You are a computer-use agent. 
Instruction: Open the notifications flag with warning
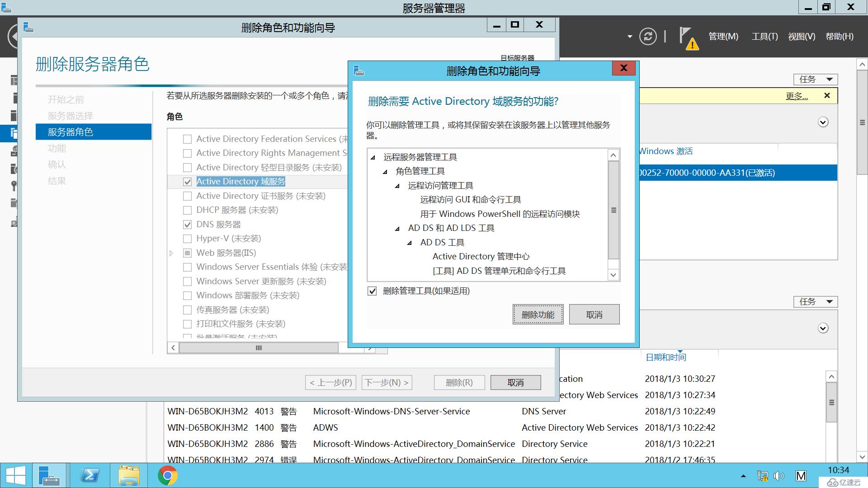pyautogui.click(x=689, y=38)
